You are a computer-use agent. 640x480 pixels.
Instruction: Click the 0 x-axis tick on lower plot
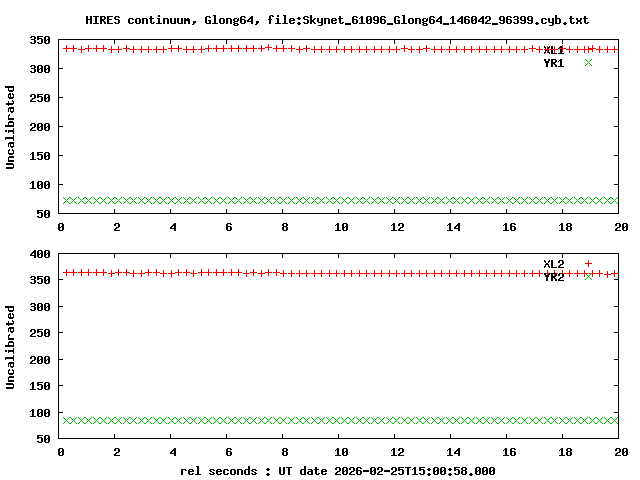[x=62, y=452]
